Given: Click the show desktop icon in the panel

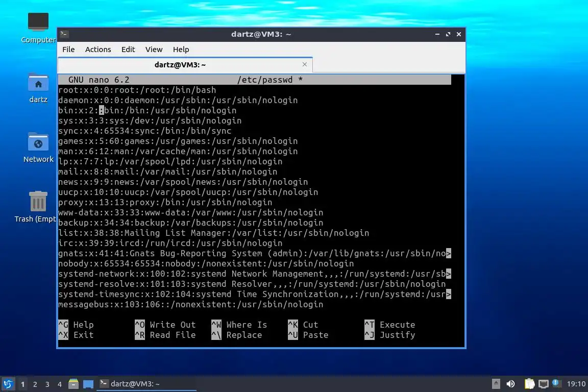Looking at the screenshot, I should coord(88,384).
